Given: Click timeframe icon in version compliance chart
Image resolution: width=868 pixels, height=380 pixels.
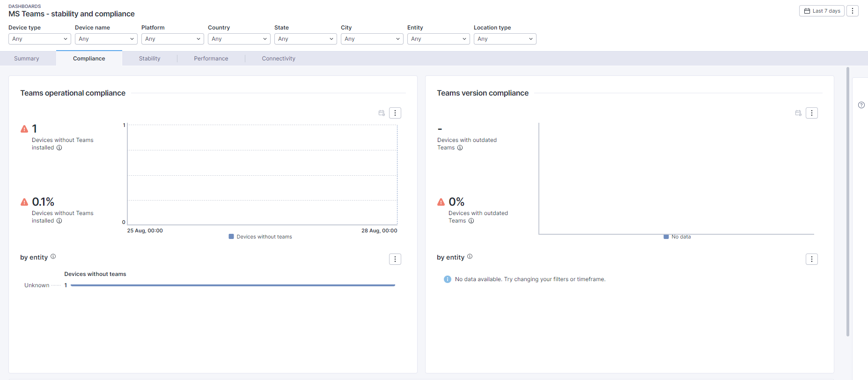Looking at the screenshot, I should pos(798,113).
